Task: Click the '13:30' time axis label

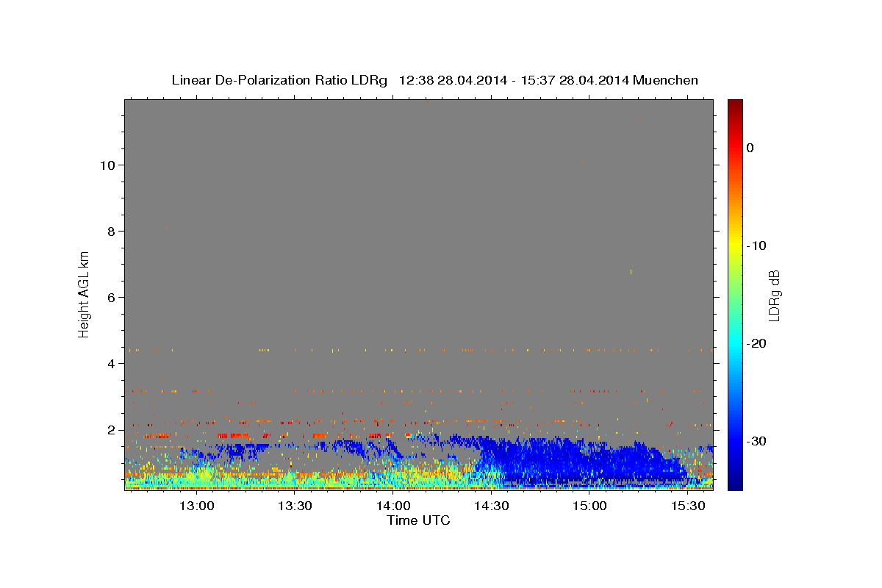Action: tap(295, 506)
